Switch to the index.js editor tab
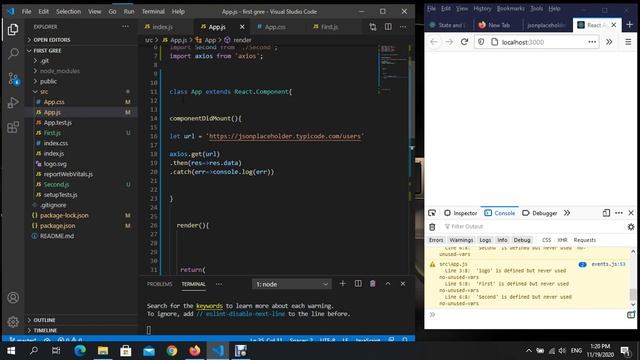Image resolution: width=640 pixels, height=360 pixels. (x=167, y=27)
